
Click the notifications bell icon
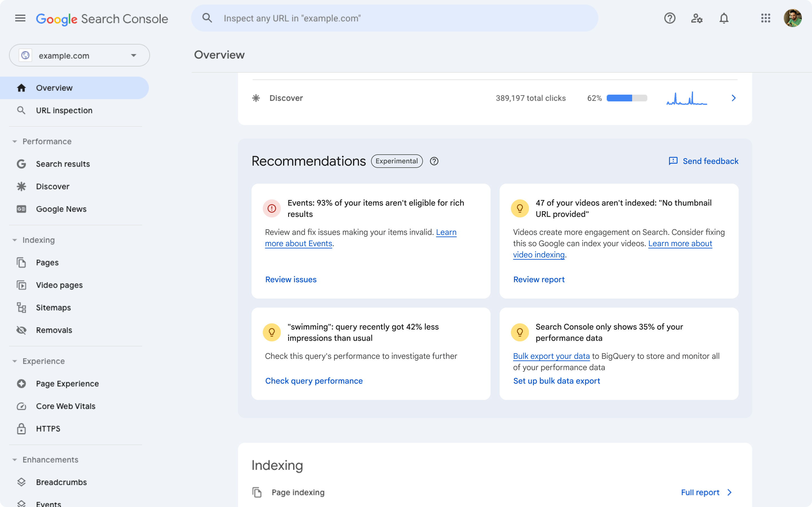point(723,17)
